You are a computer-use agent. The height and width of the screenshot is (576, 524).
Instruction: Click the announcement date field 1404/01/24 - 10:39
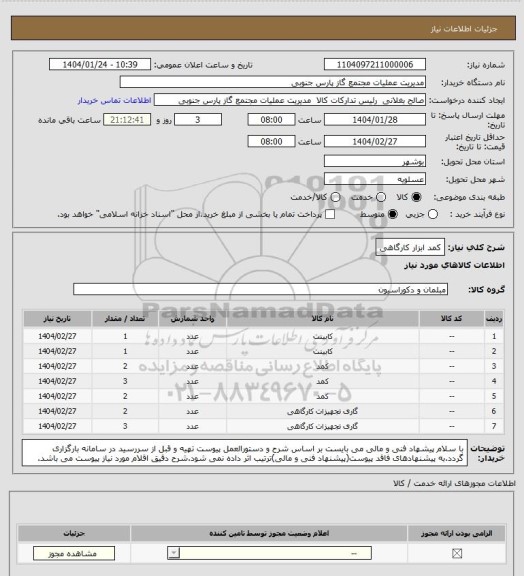(100, 64)
